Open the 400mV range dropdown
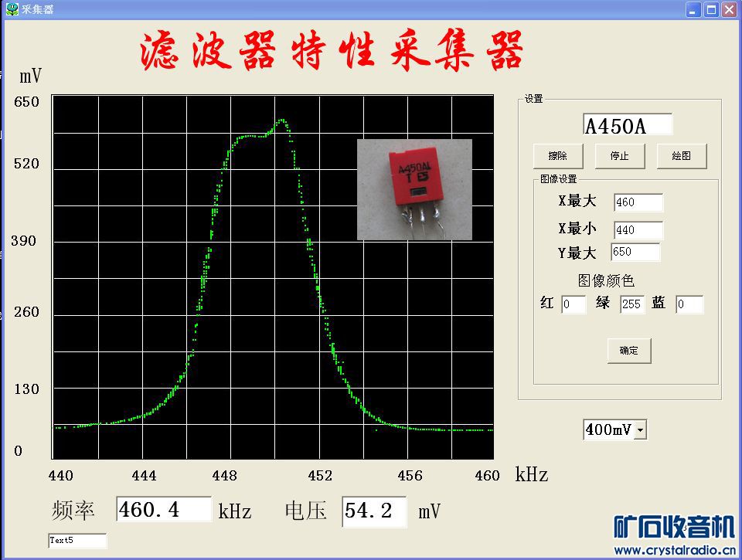The image size is (742, 560). pos(640,430)
